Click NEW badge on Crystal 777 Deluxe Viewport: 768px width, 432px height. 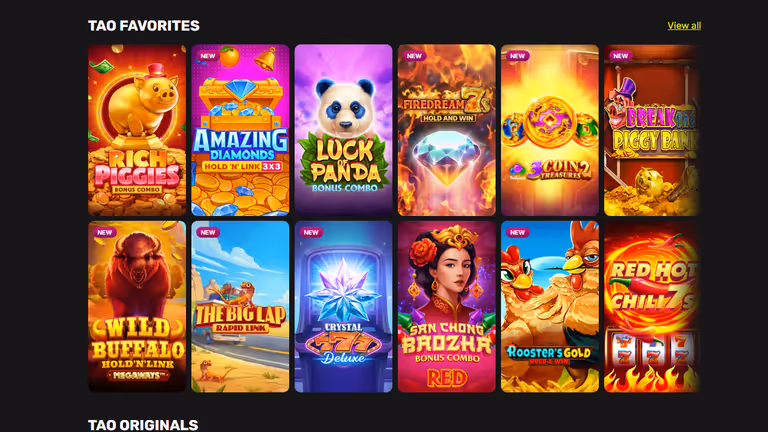click(x=311, y=232)
